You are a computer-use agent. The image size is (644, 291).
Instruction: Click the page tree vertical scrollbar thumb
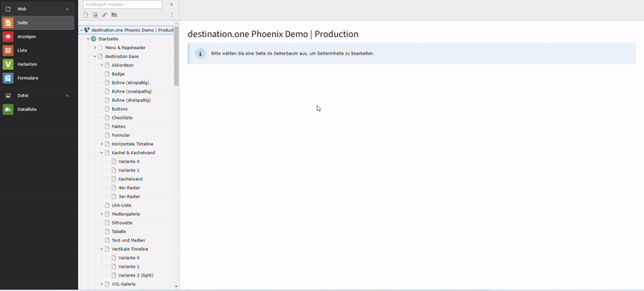176,56
